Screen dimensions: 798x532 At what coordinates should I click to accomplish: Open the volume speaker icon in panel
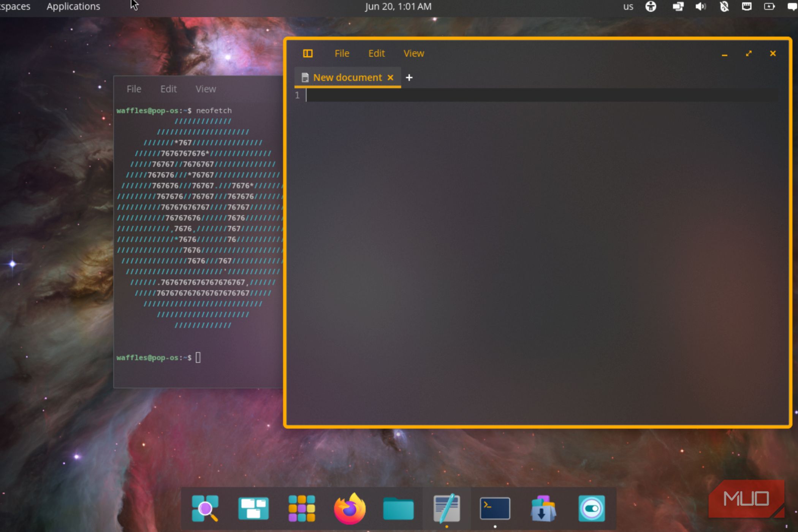coord(700,6)
